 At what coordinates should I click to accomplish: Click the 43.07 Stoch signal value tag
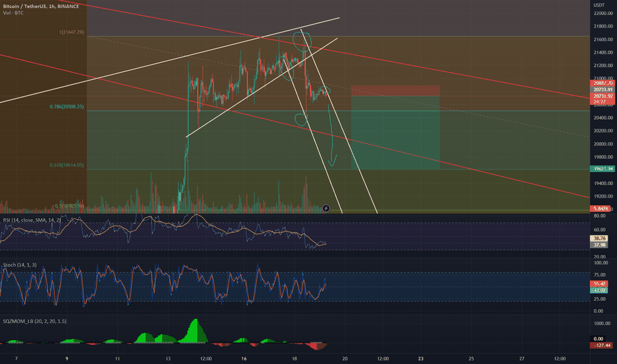(599, 291)
